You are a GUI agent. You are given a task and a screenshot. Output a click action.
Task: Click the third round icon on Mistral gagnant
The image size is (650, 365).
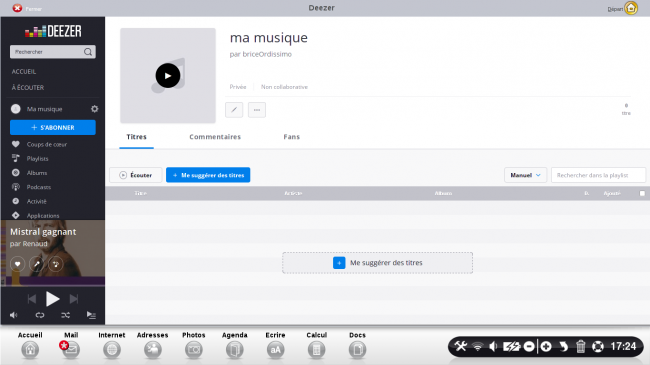pos(56,264)
